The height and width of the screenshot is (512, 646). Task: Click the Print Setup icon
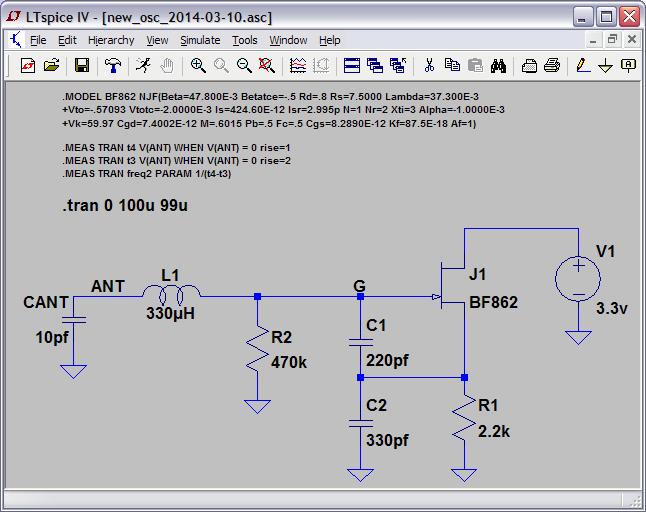tap(529, 65)
